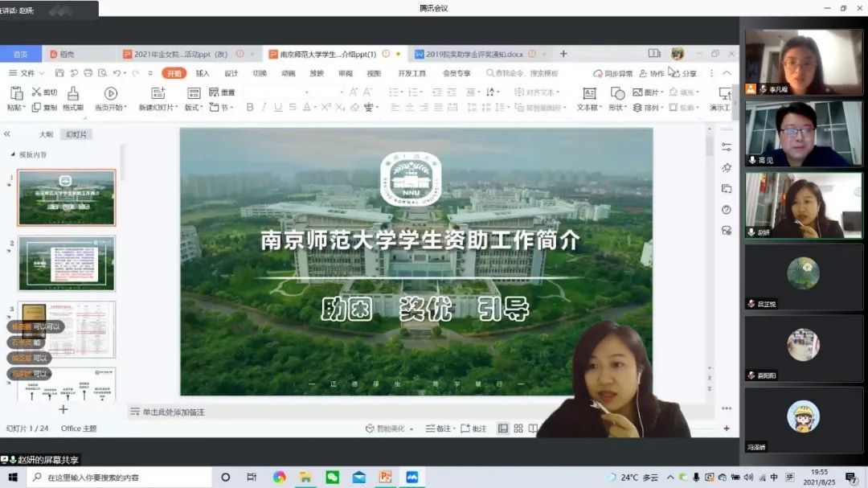
Task: Collapse the ribbon with the chevron arrow
Action: (727, 73)
